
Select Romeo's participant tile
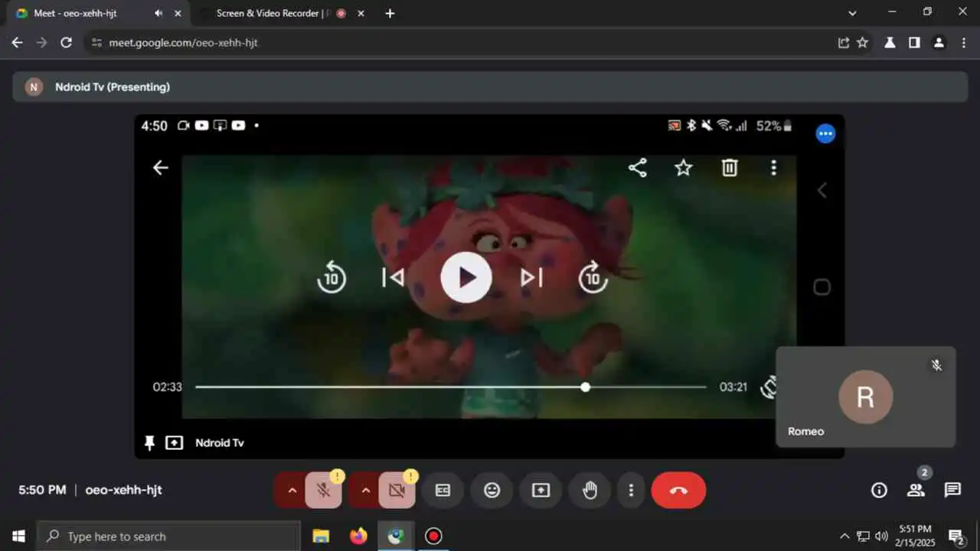point(866,396)
